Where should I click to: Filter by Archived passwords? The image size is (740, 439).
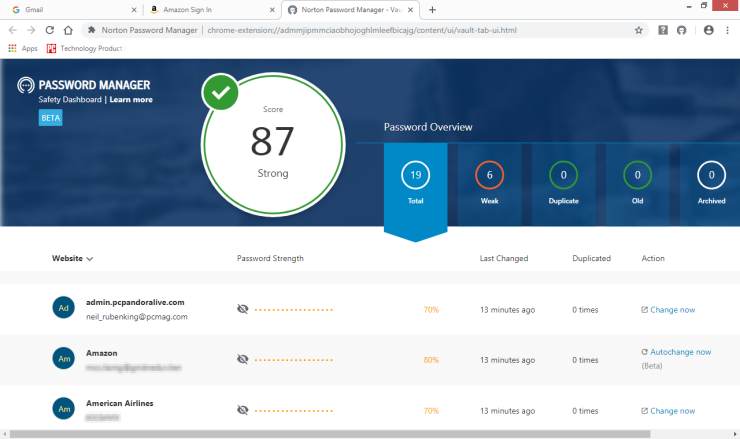click(x=711, y=184)
